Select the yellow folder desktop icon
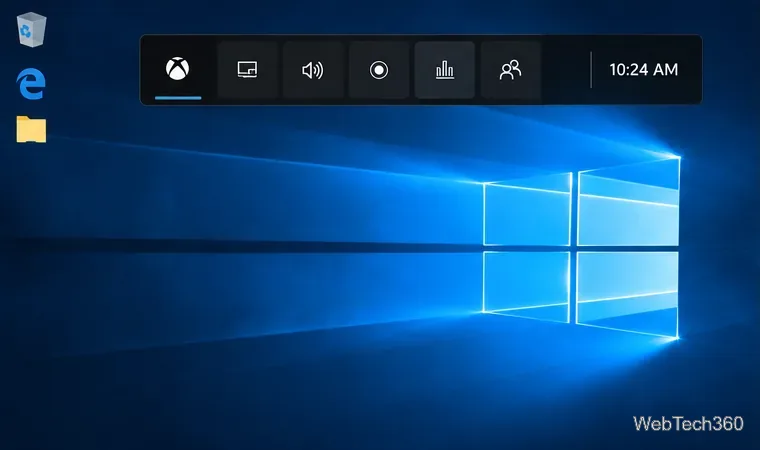 tap(31, 129)
